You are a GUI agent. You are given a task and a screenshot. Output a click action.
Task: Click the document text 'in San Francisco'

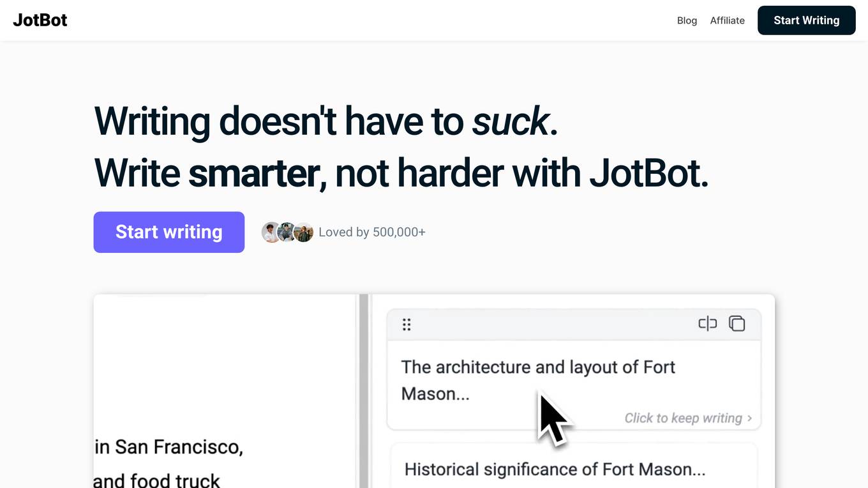[x=168, y=447]
